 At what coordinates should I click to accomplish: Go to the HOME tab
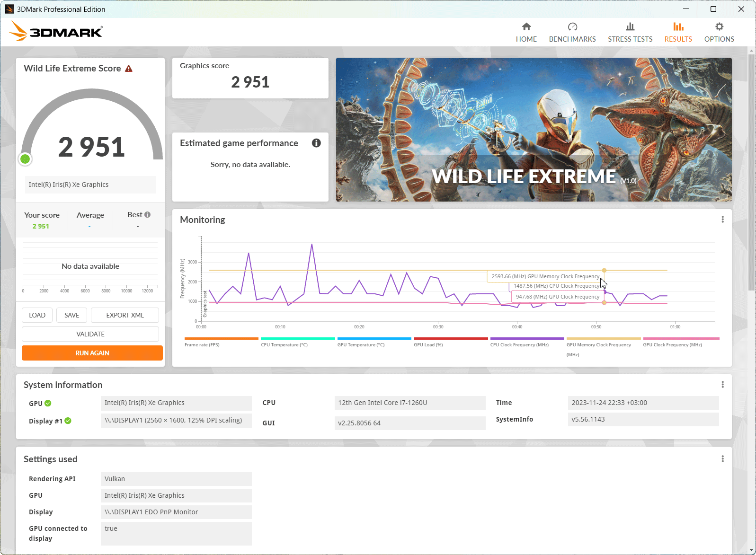point(526,32)
